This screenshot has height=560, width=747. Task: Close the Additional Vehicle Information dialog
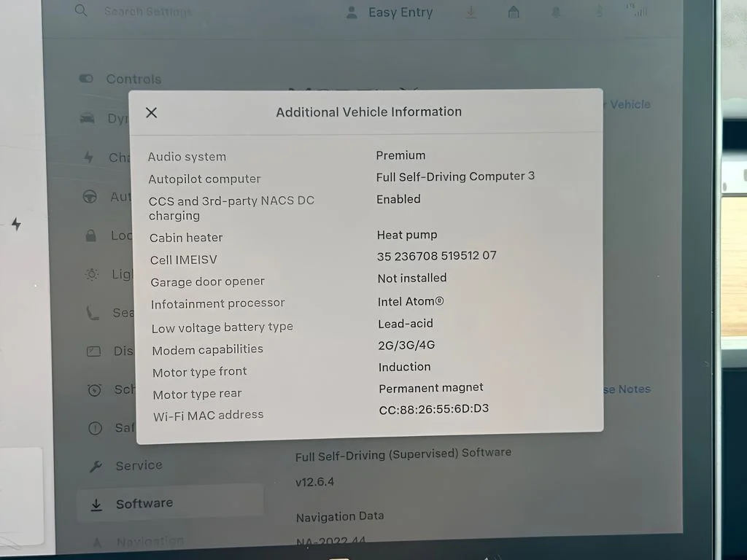pos(152,112)
